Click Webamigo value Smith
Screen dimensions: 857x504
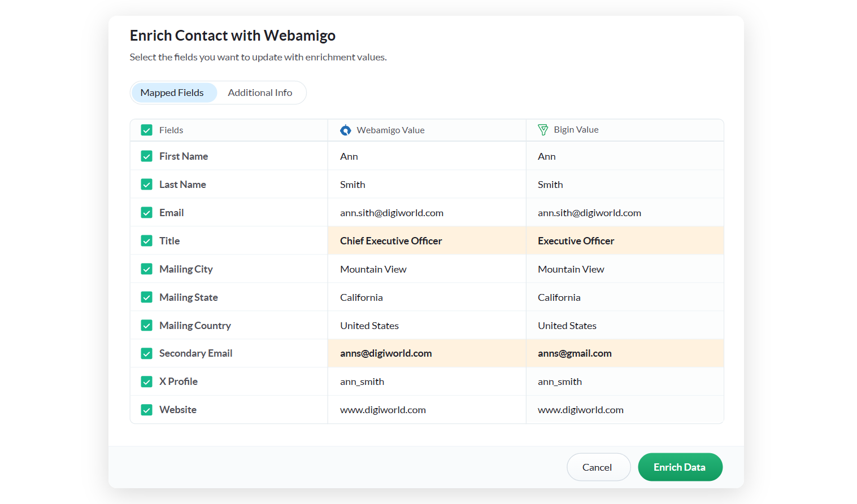click(353, 185)
